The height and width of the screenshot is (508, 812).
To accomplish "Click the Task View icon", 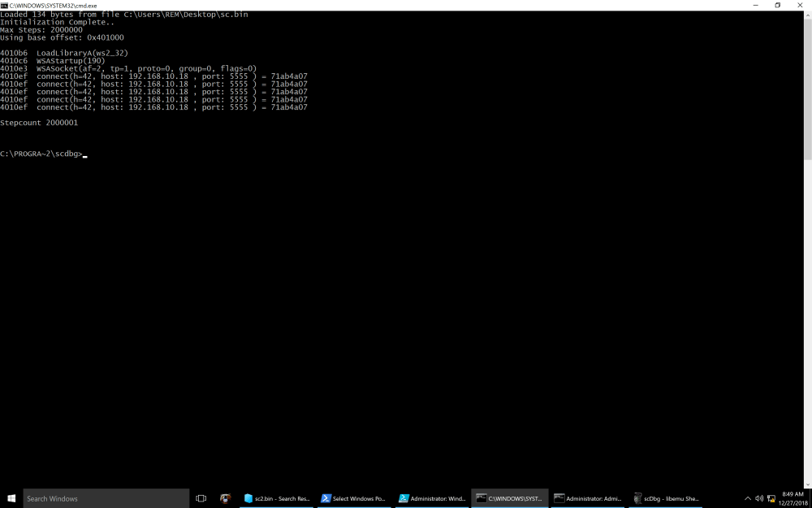I will point(201,498).
